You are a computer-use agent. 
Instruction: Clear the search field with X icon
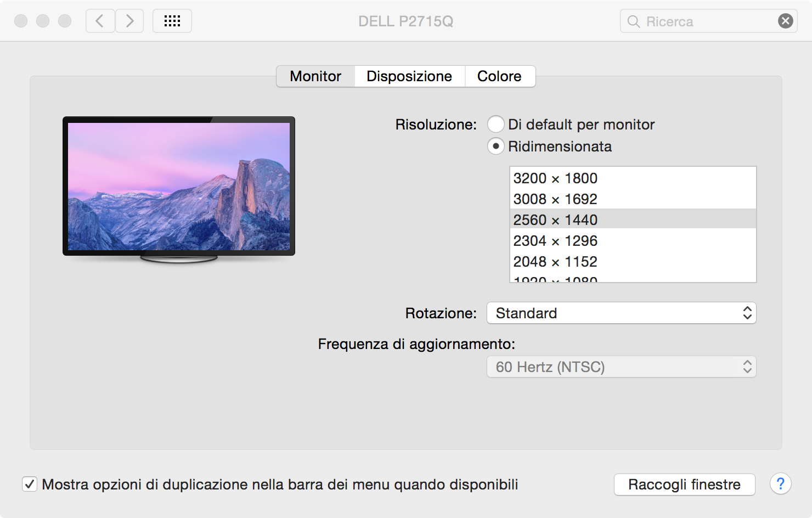[785, 21]
